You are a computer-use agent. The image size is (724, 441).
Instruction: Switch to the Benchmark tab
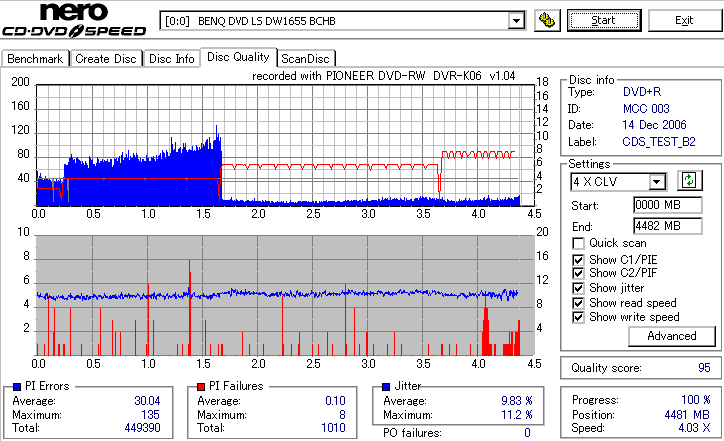pos(35,59)
